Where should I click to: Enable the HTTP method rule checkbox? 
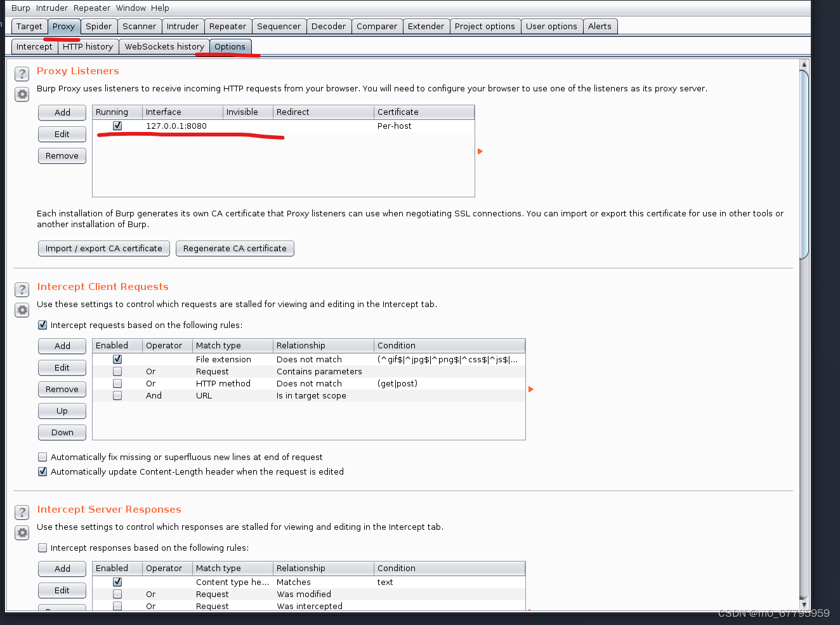click(117, 383)
